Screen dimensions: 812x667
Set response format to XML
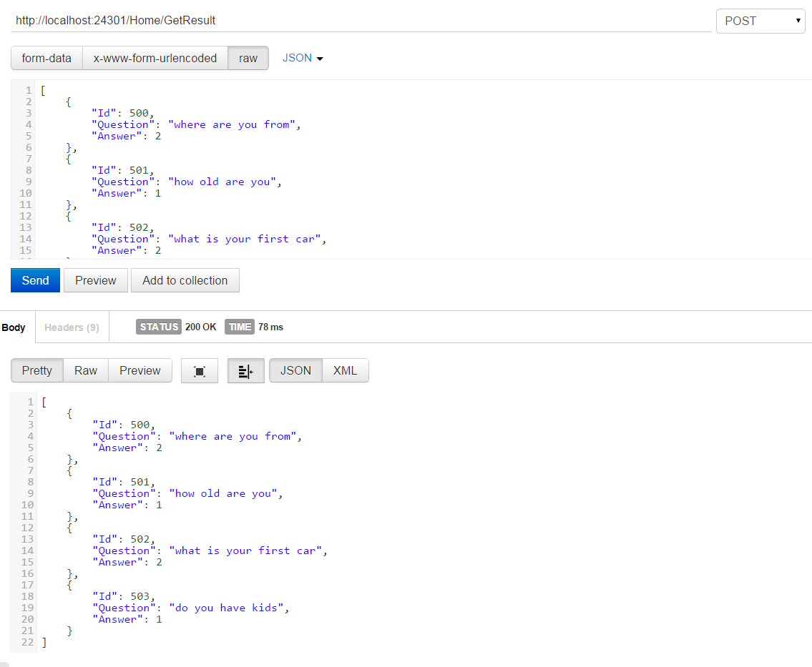tap(345, 371)
